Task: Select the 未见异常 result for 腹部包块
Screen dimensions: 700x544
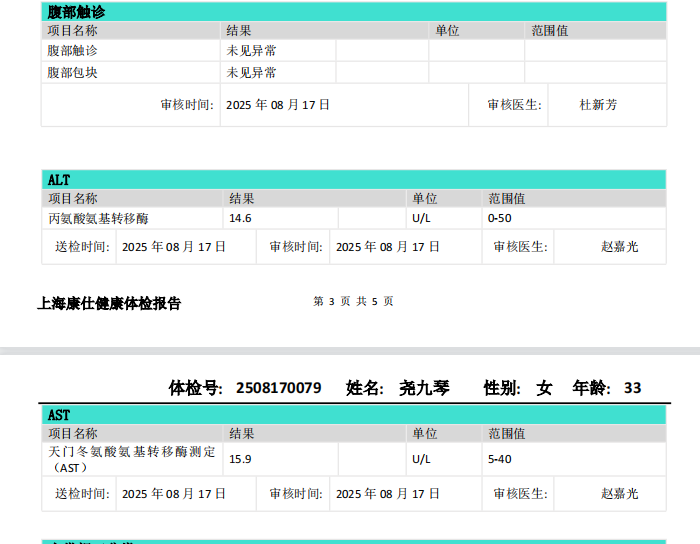Action: tap(252, 73)
